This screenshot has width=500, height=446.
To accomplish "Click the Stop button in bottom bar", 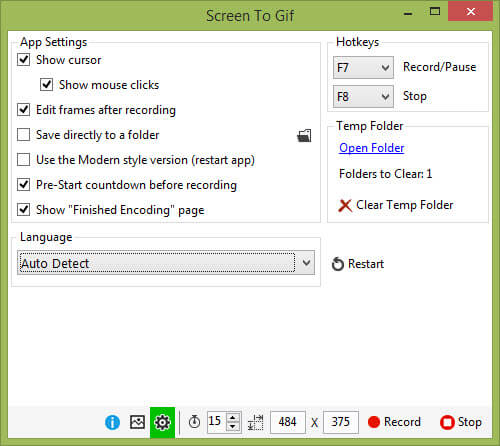I will click(461, 422).
